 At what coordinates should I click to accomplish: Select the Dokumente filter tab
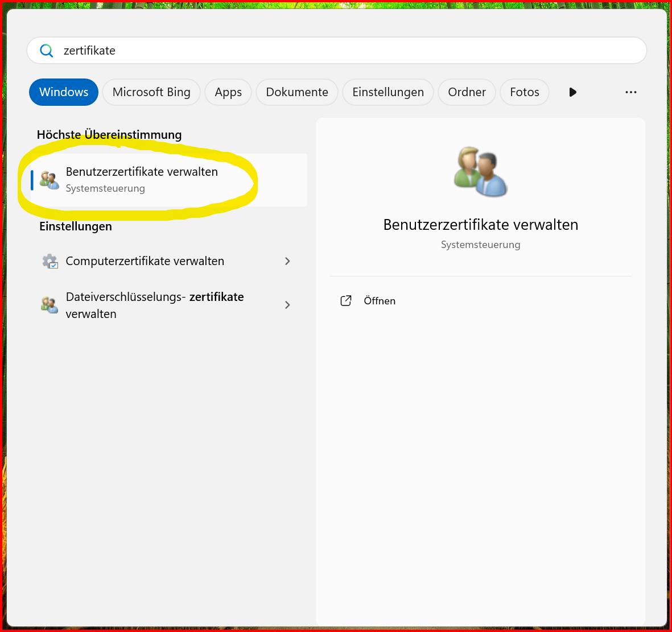tap(297, 92)
